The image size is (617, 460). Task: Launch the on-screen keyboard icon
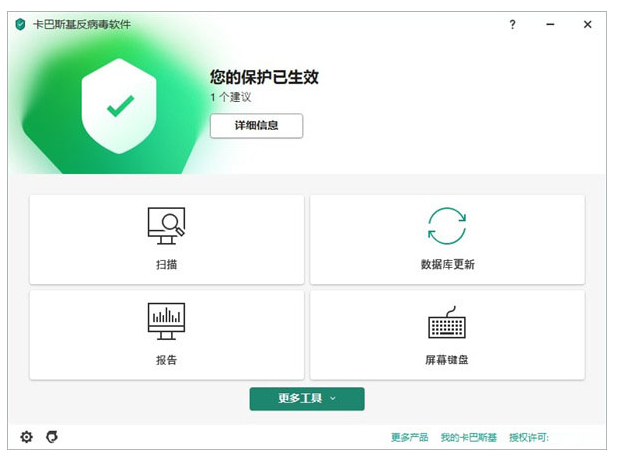click(447, 322)
